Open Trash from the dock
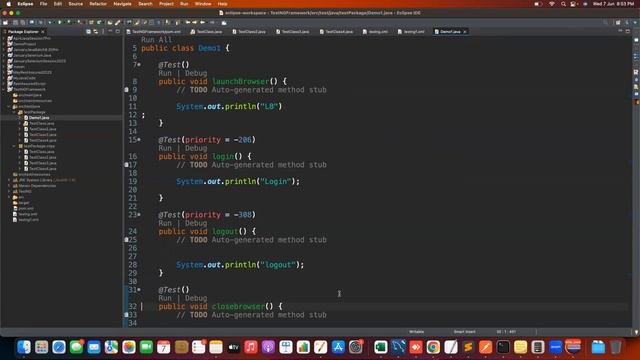The height and width of the screenshot is (360, 640). click(616, 347)
